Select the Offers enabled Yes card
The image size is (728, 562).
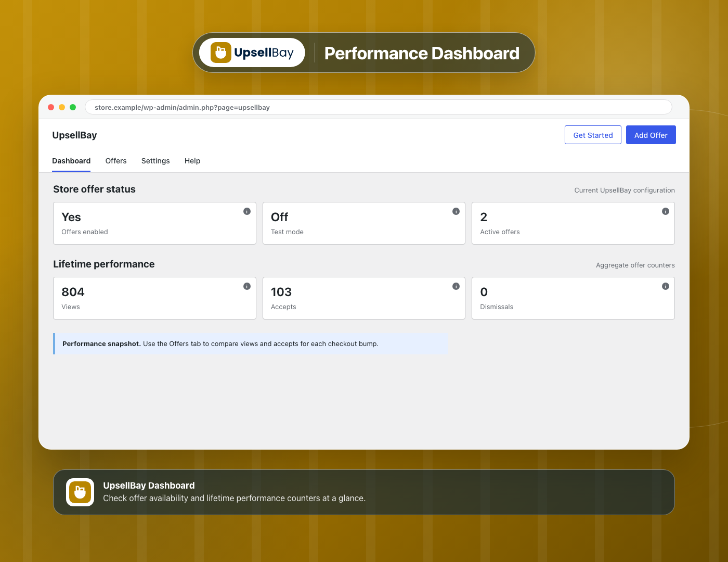click(154, 223)
